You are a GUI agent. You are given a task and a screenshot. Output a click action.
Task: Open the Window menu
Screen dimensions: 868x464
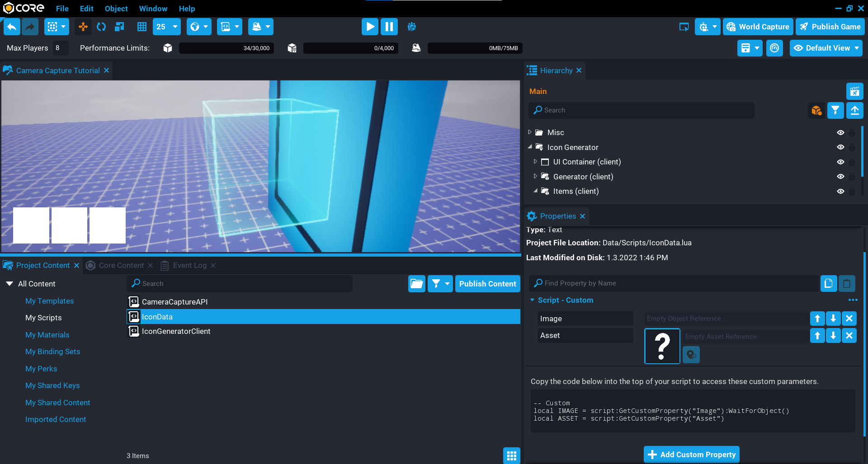[x=153, y=9]
